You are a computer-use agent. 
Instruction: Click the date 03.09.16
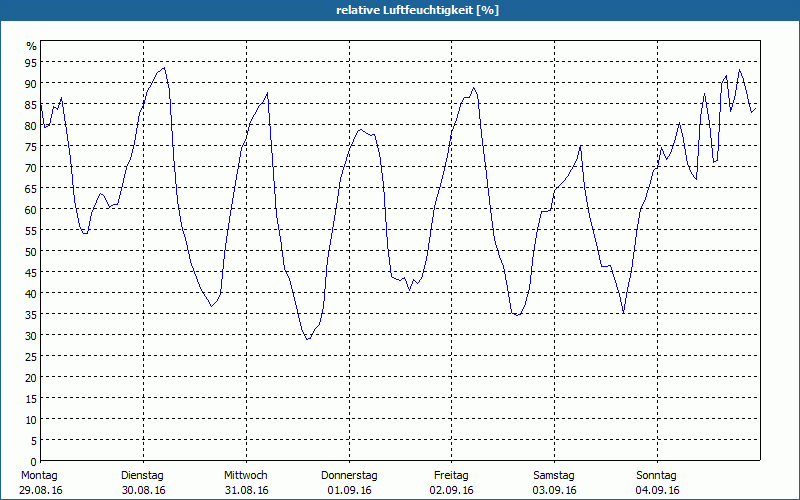pos(555,490)
